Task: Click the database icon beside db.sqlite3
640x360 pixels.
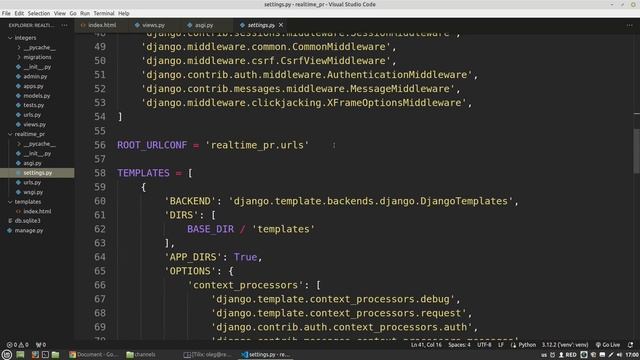Action: 10,220
